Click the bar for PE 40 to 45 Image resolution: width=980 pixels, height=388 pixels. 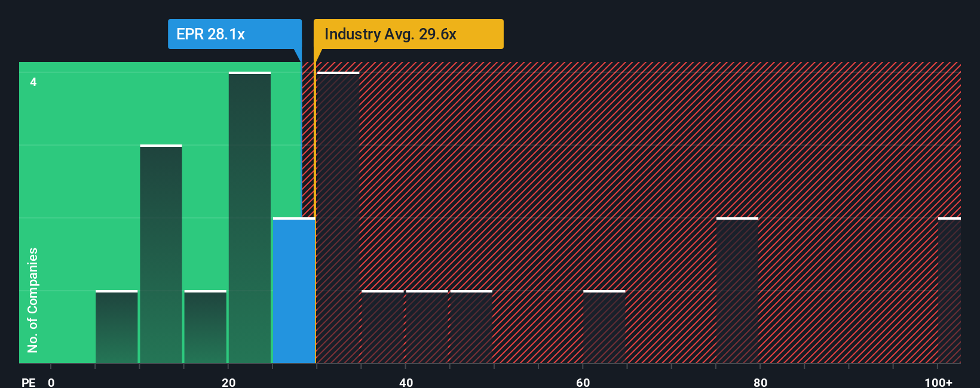pos(427,327)
